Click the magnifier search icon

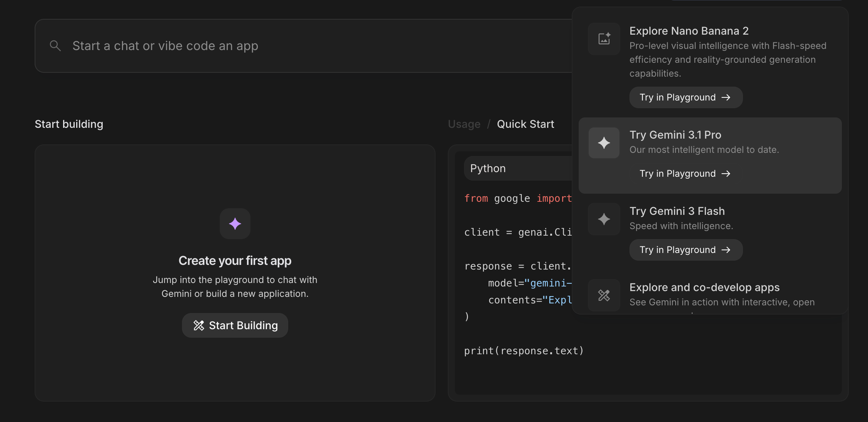[x=55, y=46]
